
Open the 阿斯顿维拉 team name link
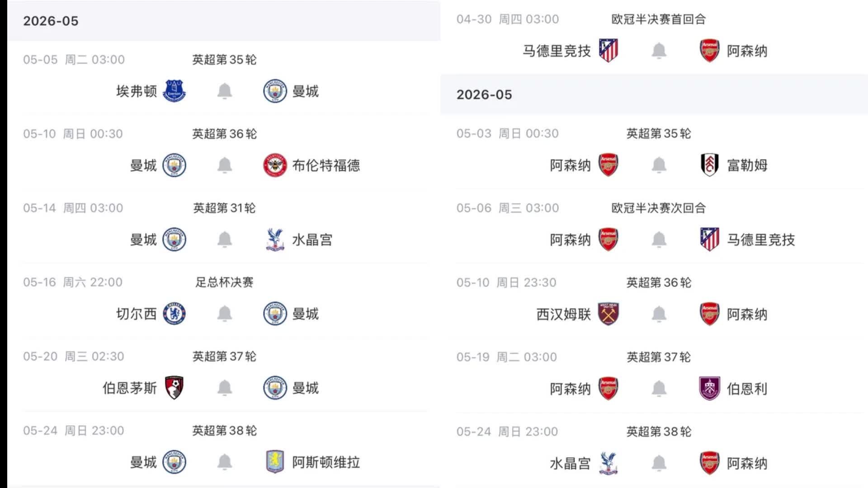click(x=326, y=462)
